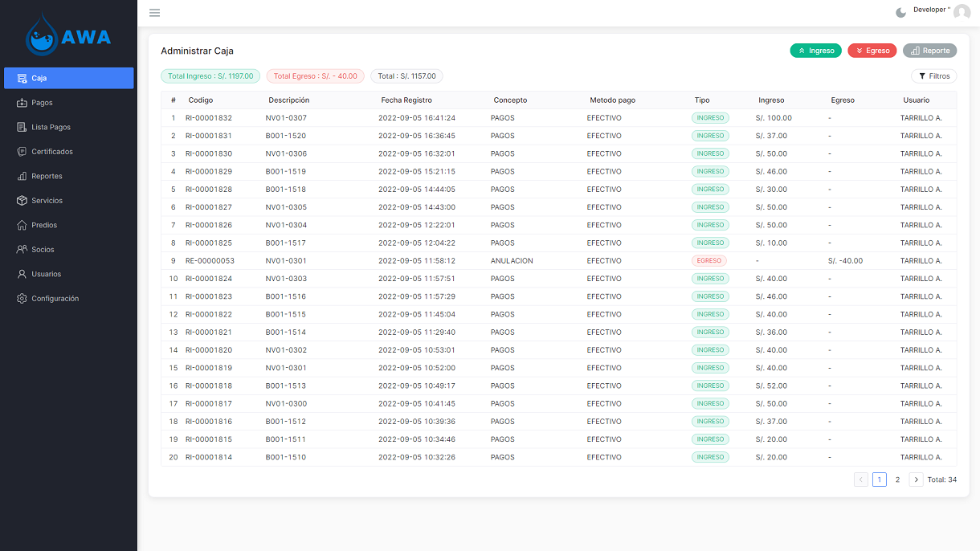This screenshot has height=551, width=980.
Task: Open Reportes chart icon in sidebar
Action: click(22, 176)
